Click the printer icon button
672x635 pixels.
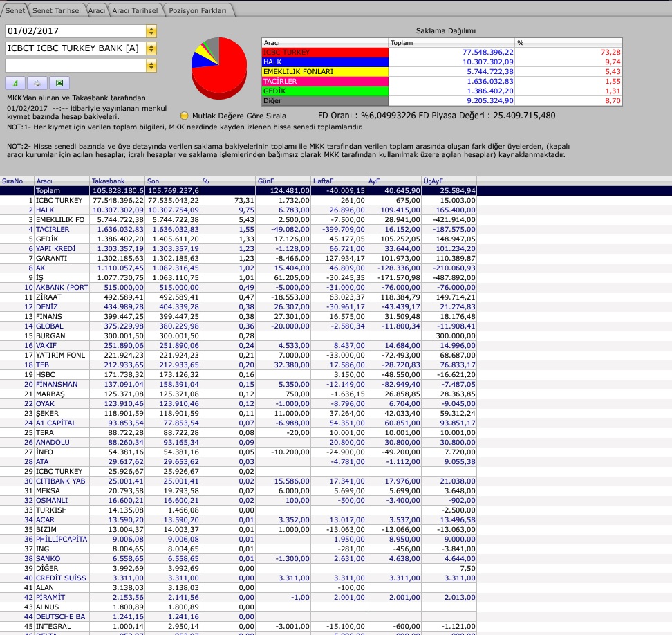pos(37,83)
